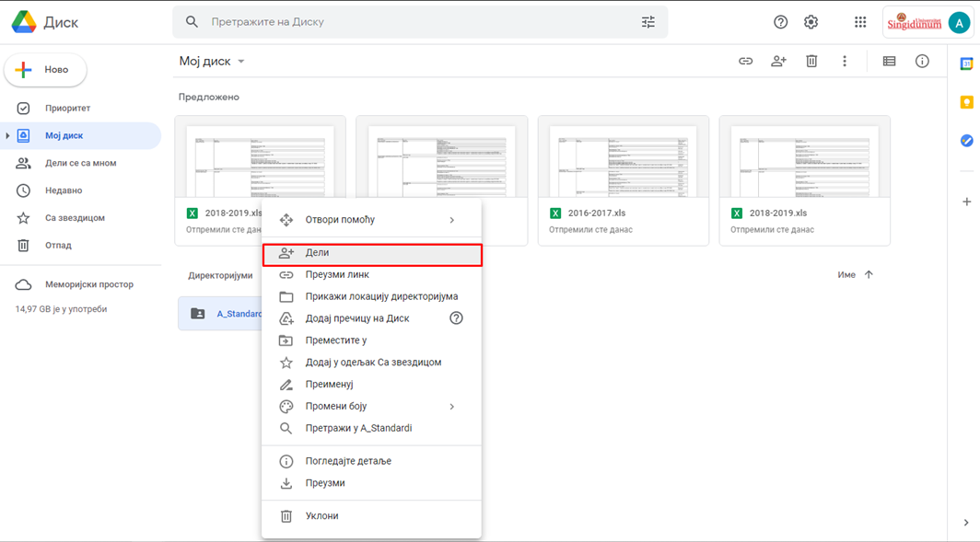
Task: Switch to list layout view
Action: 889,62
